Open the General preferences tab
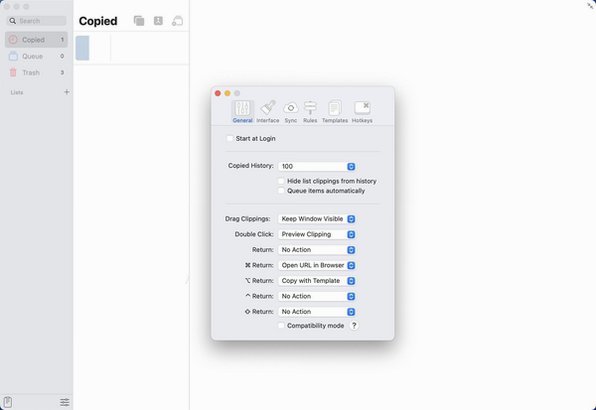 point(242,112)
